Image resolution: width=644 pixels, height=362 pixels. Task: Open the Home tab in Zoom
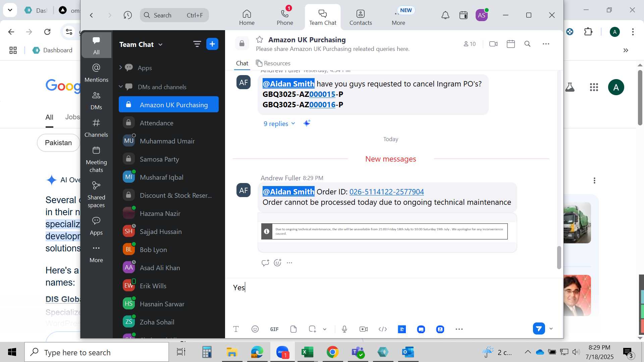247,17
